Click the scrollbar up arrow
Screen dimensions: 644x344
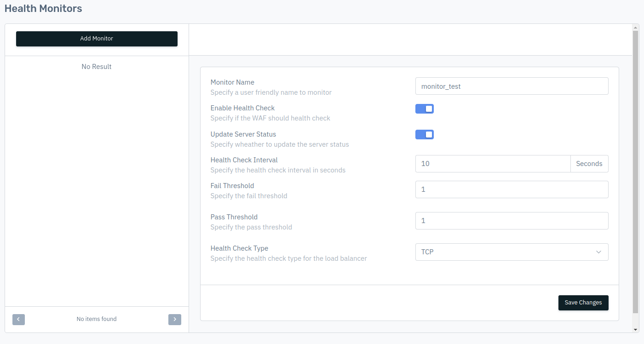tap(636, 28)
